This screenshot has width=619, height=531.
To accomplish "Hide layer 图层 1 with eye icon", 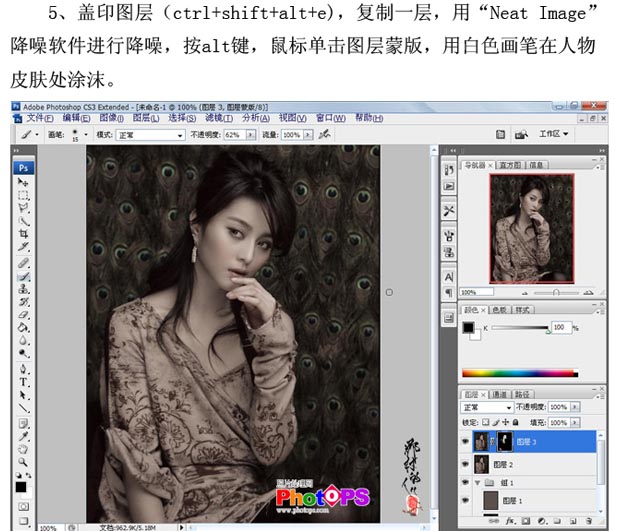I will tap(465, 500).
